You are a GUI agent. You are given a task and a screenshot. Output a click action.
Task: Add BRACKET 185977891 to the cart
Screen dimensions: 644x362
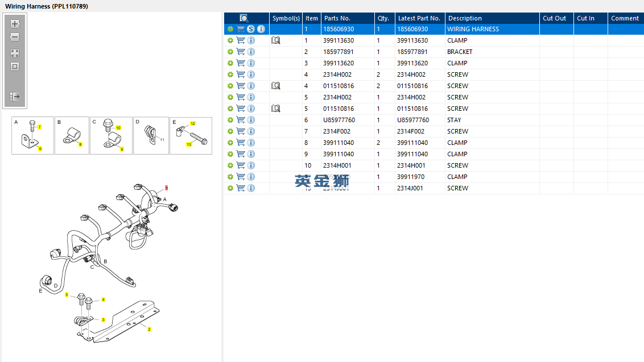click(241, 52)
